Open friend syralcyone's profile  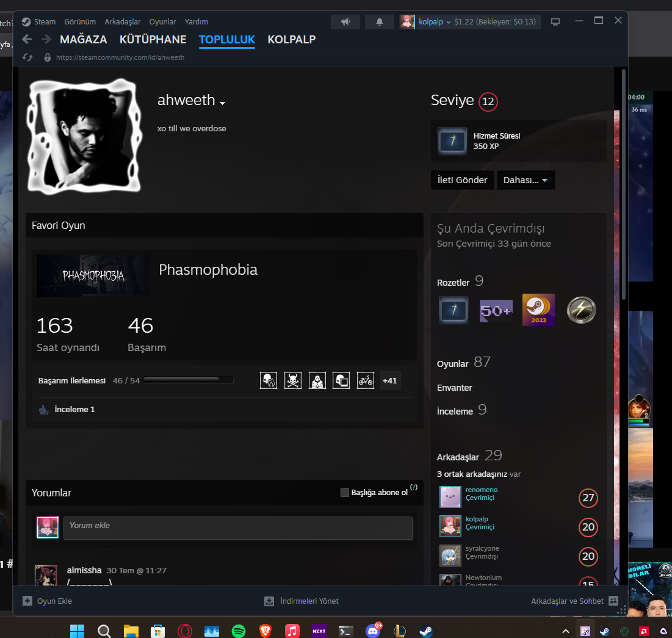click(x=483, y=548)
